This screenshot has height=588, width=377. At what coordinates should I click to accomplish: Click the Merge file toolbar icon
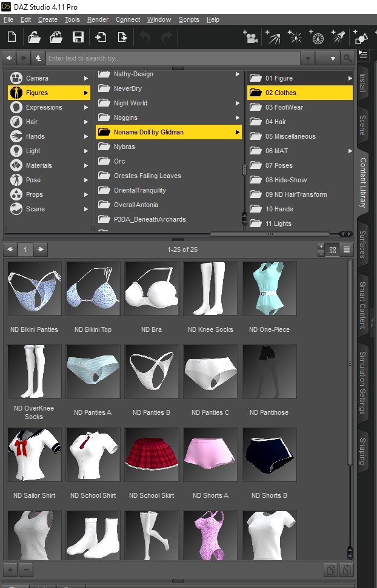point(56,37)
